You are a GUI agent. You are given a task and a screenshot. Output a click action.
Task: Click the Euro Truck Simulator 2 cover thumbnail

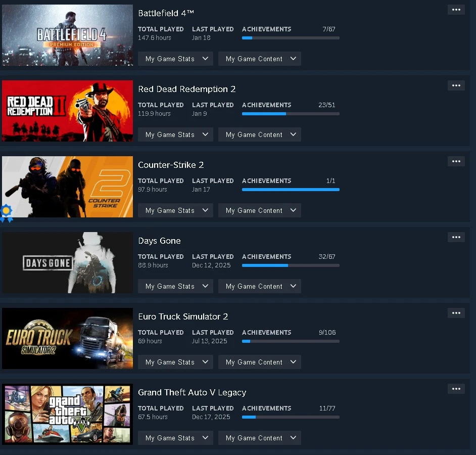(x=67, y=338)
